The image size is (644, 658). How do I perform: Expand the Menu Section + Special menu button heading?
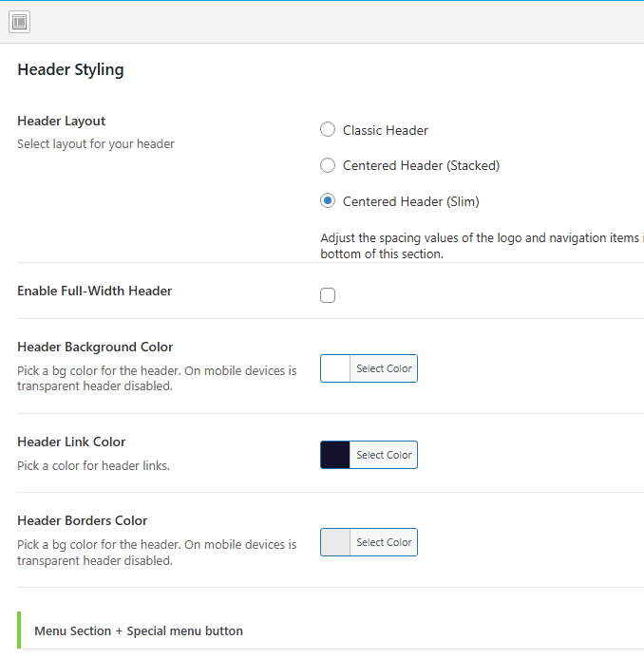(x=139, y=630)
